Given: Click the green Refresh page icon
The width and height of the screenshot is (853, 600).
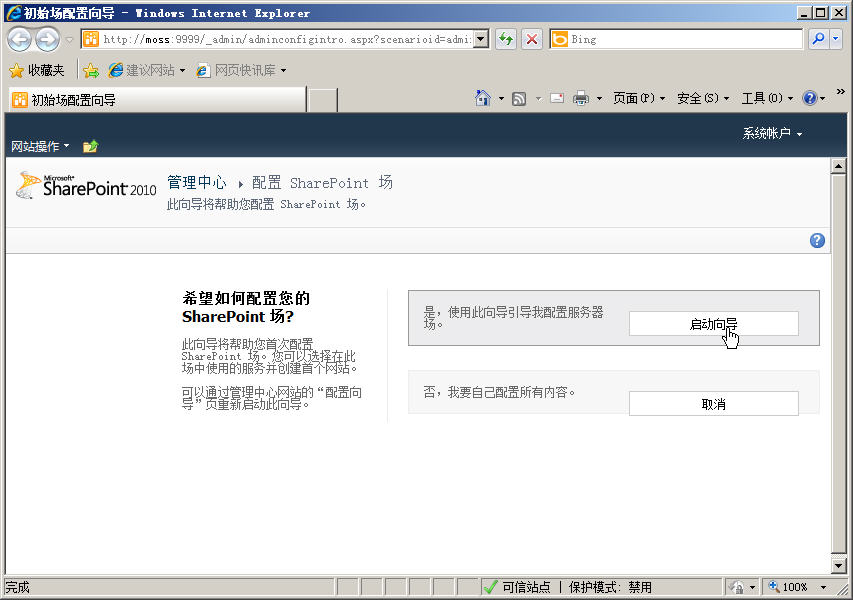Looking at the screenshot, I should click(x=506, y=39).
